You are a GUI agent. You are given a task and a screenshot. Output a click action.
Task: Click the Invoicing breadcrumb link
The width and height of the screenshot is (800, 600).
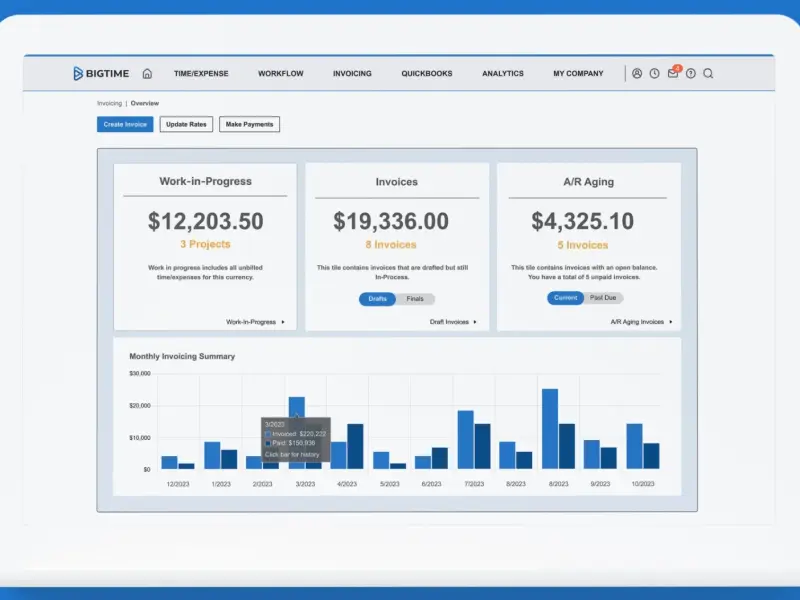[110, 103]
